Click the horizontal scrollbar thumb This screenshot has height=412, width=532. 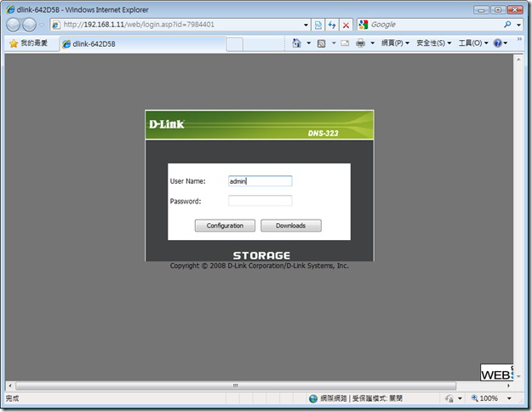236,386
